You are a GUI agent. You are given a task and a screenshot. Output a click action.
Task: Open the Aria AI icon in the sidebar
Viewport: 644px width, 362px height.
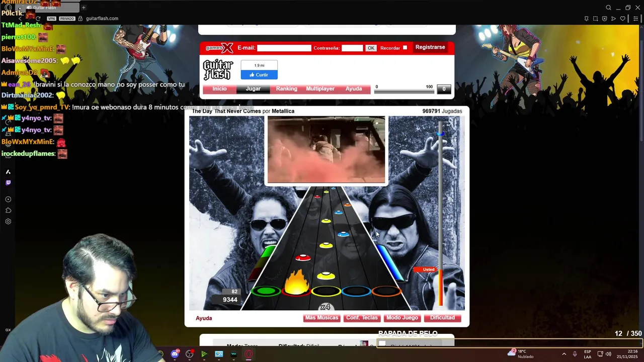(x=8, y=172)
